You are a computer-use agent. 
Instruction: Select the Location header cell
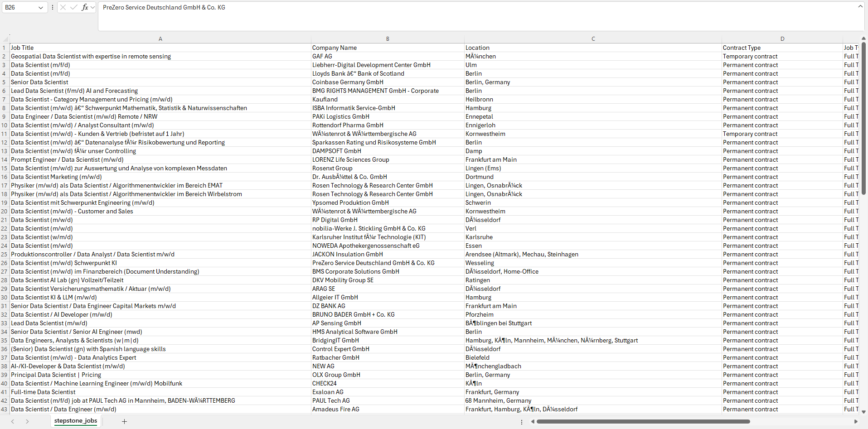tap(593, 48)
